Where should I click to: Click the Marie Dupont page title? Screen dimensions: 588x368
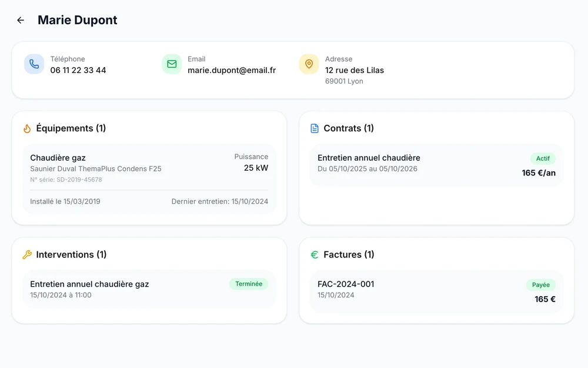[77, 20]
